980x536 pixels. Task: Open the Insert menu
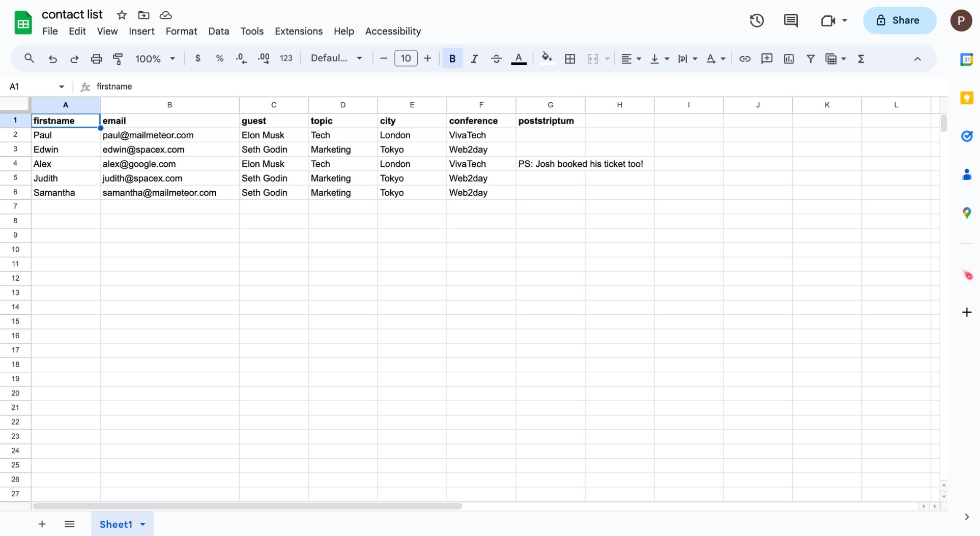[141, 31]
